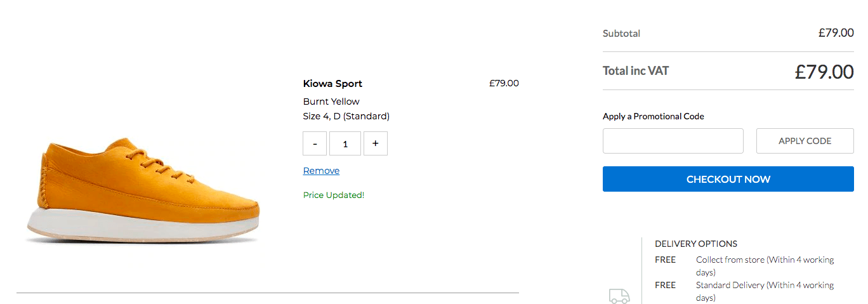Click the Total inc VAT label

pos(636,71)
